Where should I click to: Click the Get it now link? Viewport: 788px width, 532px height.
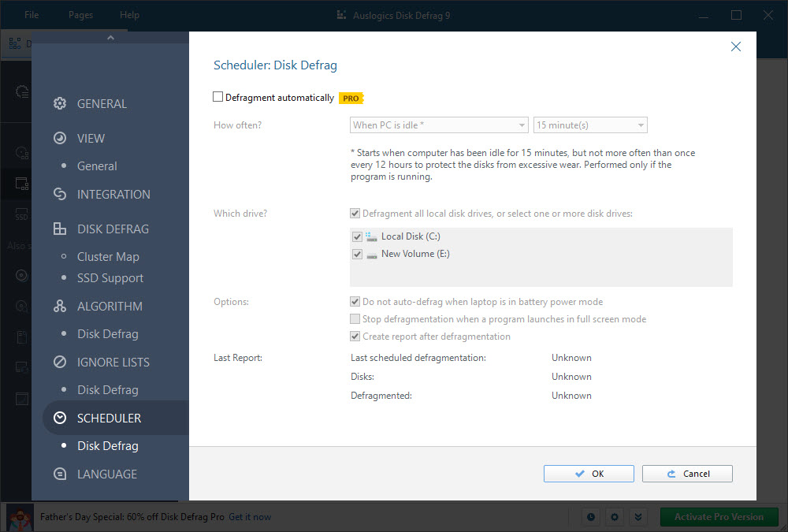coord(250,517)
